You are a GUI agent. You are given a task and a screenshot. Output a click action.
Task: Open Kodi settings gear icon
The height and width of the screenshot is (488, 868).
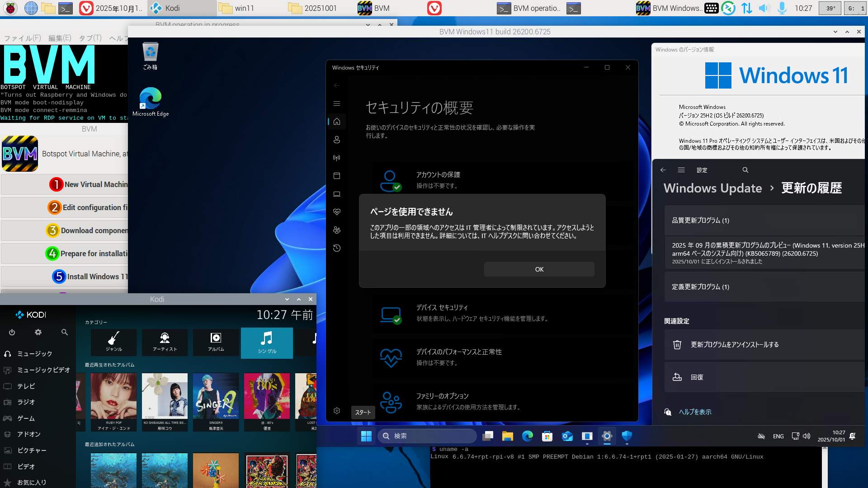(x=38, y=332)
